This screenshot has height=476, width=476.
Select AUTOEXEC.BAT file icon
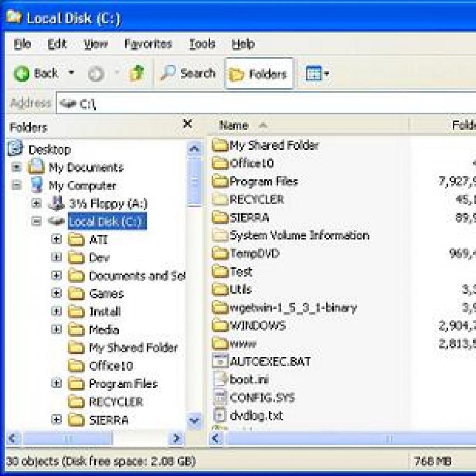click(x=220, y=361)
